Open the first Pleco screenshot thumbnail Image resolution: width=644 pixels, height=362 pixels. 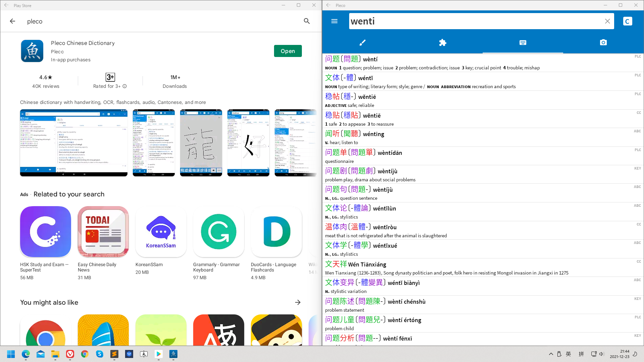(x=74, y=143)
